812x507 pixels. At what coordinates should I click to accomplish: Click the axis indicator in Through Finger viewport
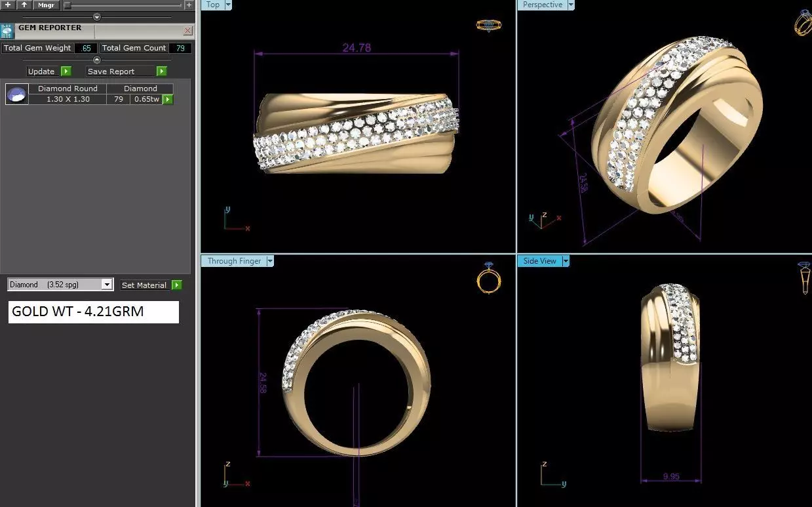236,474
